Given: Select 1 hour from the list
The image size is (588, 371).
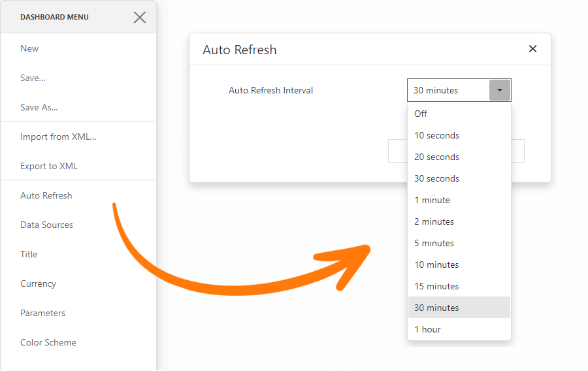Looking at the screenshot, I should pyautogui.click(x=427, y=329).
